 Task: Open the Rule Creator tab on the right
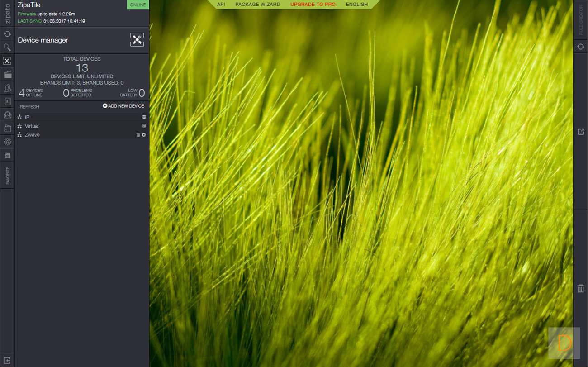(x=581, y=20)
